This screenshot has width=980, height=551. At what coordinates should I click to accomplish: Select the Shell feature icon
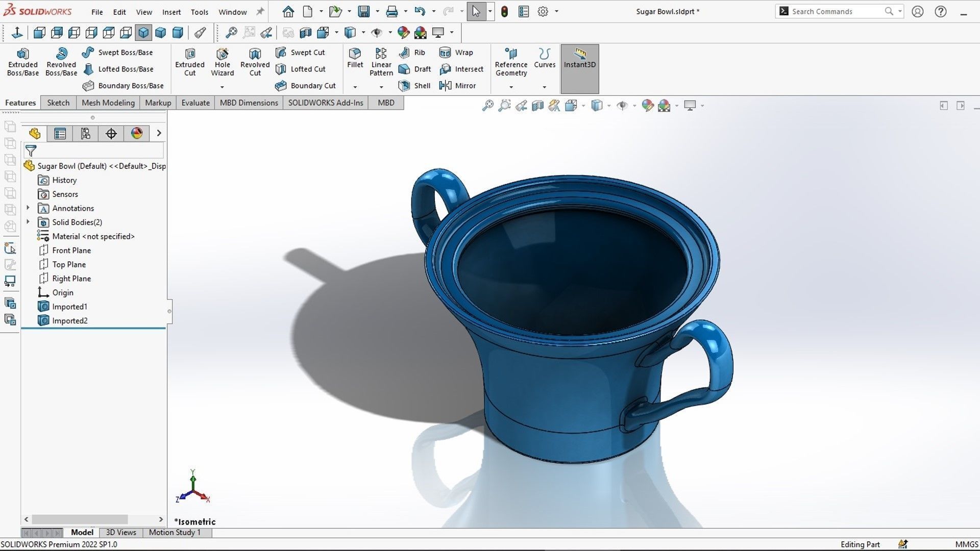[x=404, y=86]
